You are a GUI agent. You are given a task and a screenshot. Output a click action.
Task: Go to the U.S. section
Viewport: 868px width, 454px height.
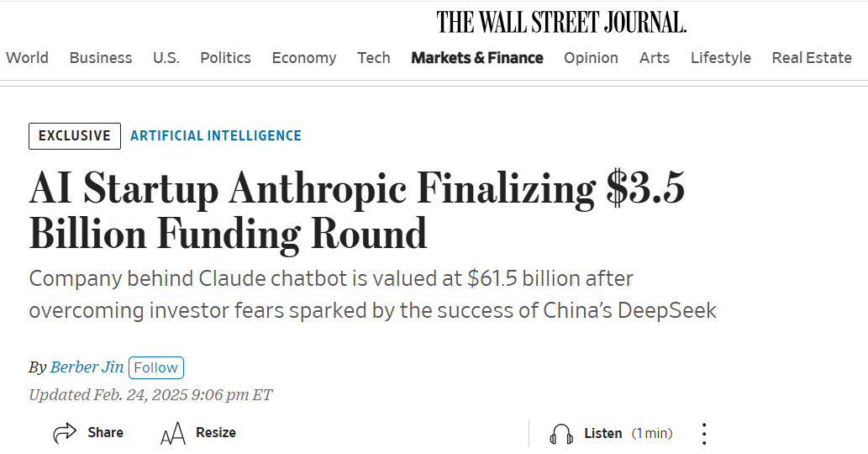point(166,58)
